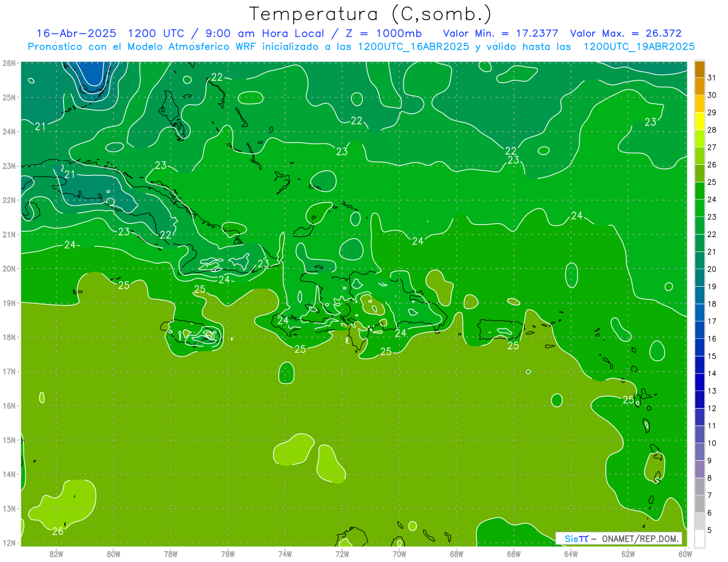This screenshot has width=728, height=562.
Task: Click the contour label 25 near 80W 19.5N
Action: [124, 285]
